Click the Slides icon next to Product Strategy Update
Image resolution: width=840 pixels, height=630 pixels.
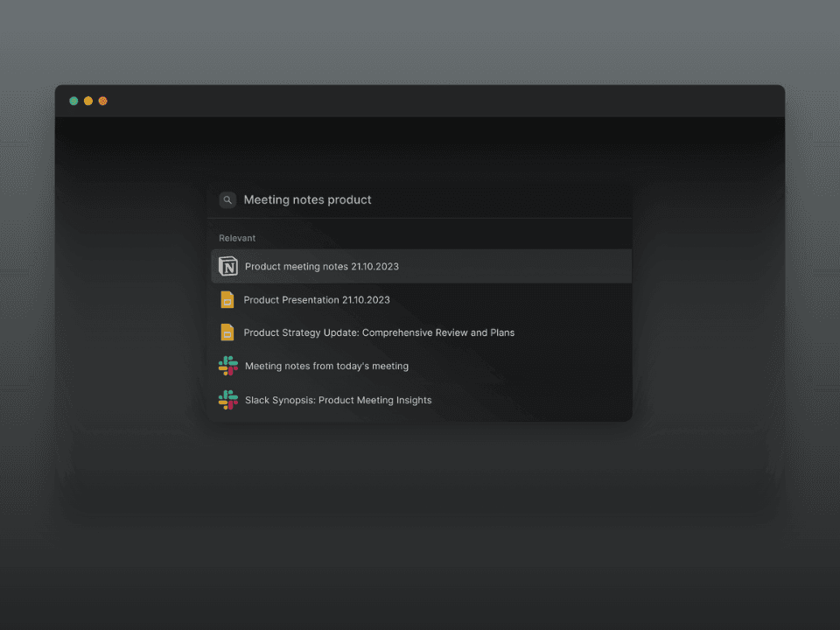[227, 332]
